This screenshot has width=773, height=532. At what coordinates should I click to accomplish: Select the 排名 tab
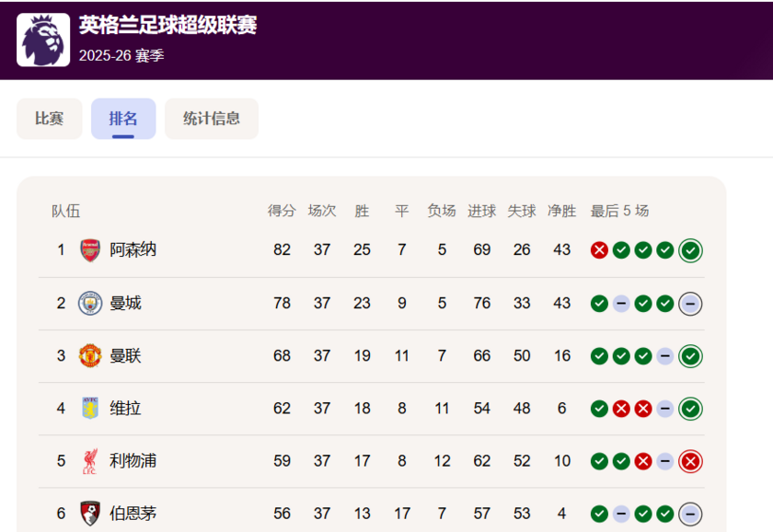click(x=123, y=119)
